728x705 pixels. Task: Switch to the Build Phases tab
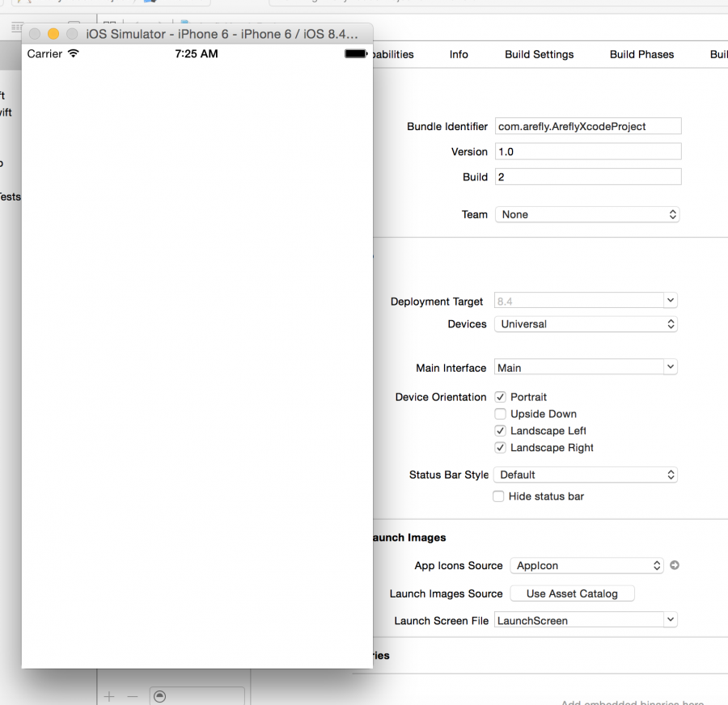(x=641, y=54)
